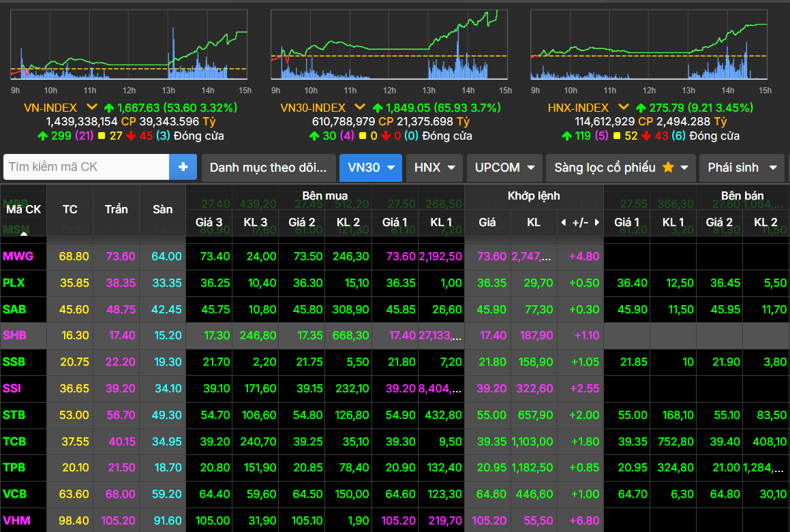Screen dimensions: 790x532
Task: Select the VCB stock symbol
Action: coord(14,495)
